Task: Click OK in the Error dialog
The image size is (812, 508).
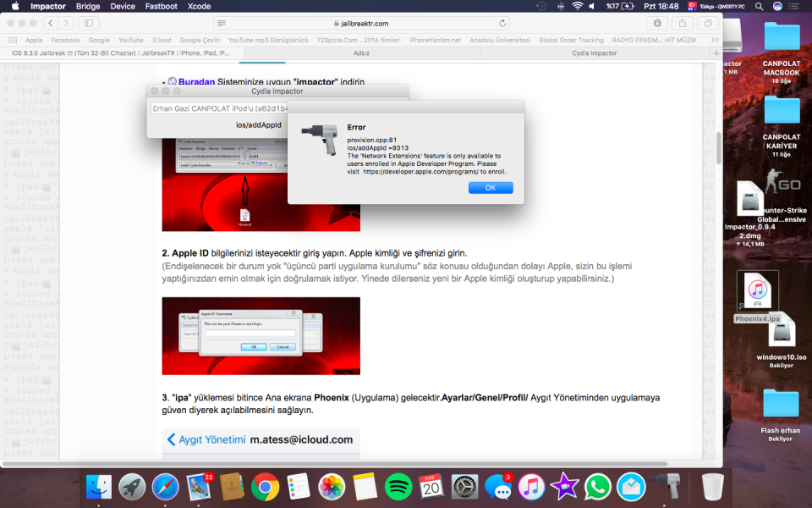Action: pos(491,188)
